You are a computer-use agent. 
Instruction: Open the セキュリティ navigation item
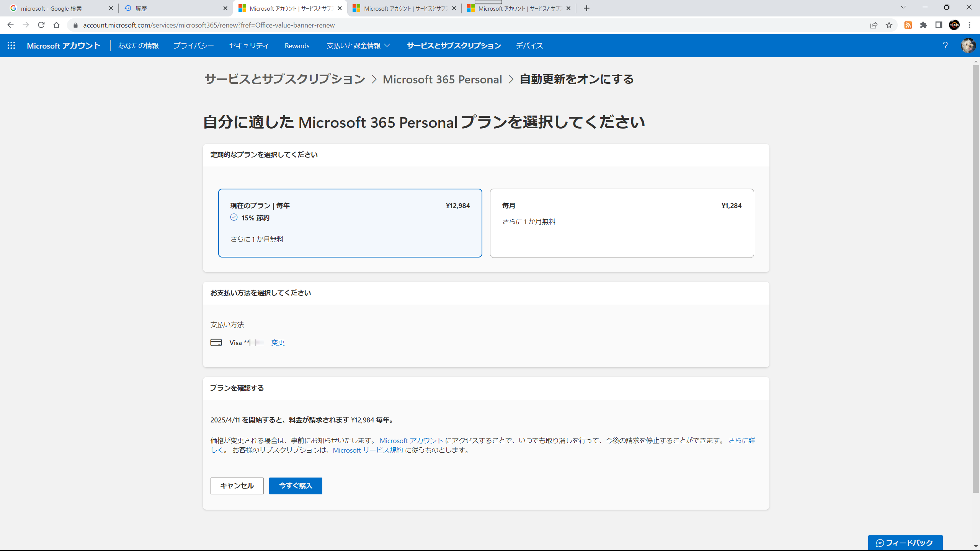(249, 46)
